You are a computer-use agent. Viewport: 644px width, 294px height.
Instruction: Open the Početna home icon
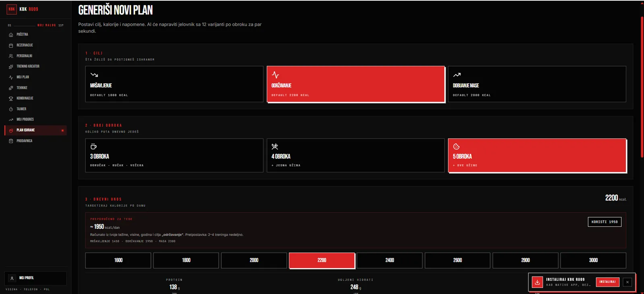click(x=11, y=35)
